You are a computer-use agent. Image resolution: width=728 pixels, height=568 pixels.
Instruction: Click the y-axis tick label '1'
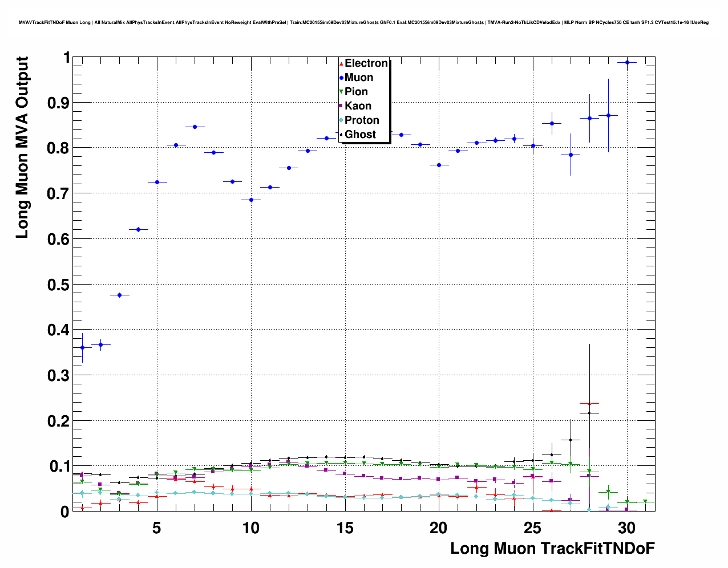pyautogui.click(x=67, y=58)
